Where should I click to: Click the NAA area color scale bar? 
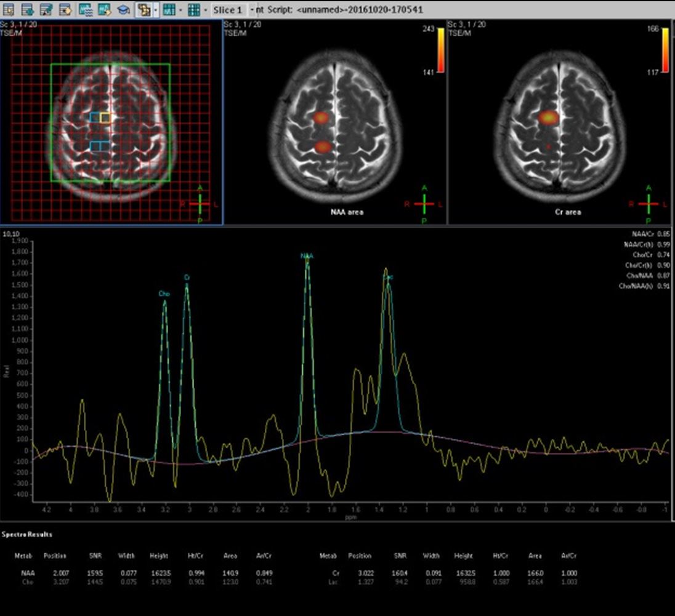(441, 50)
